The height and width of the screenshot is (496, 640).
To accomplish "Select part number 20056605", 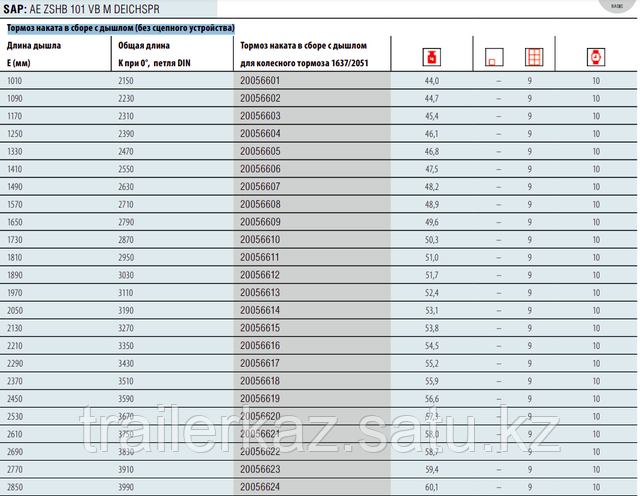I will coord(260,151).
